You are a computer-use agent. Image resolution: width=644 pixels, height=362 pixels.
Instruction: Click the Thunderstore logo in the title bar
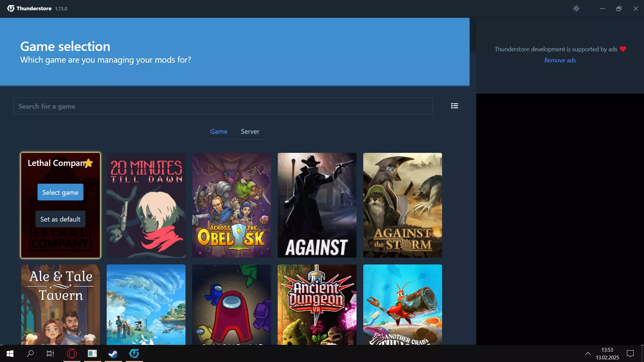11,8
